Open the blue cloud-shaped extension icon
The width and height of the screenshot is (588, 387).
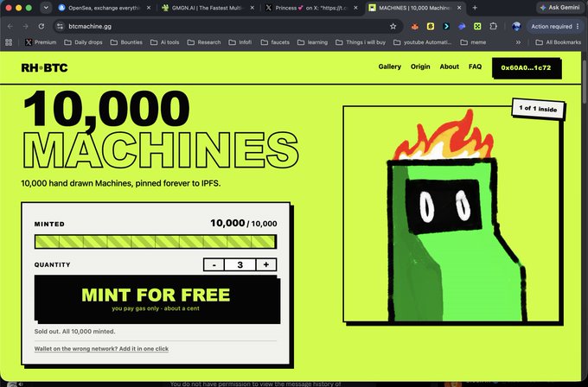(x=462, y=26)
